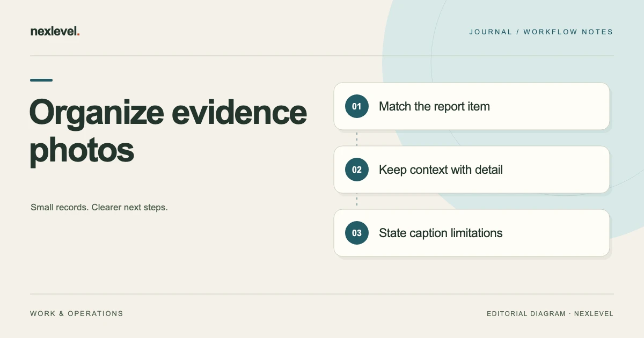Click the Work & Operations footer label
Image resolution: width=644 pixels, height=338 pixels.
pos(77,313)
